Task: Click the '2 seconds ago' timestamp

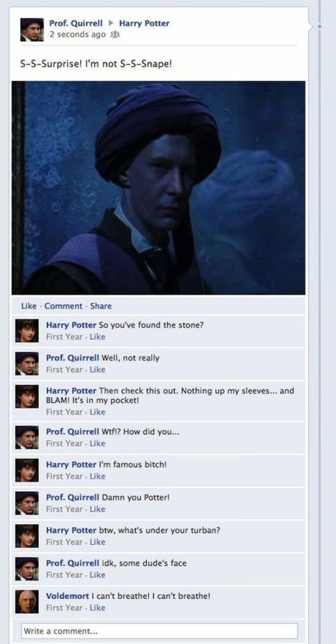Action: pos(77,34)
